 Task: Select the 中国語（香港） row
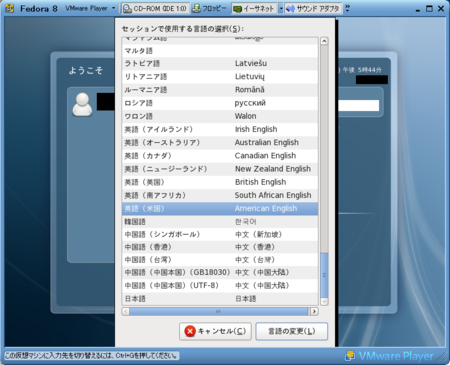pyautogui.click(x=220, y=247)
